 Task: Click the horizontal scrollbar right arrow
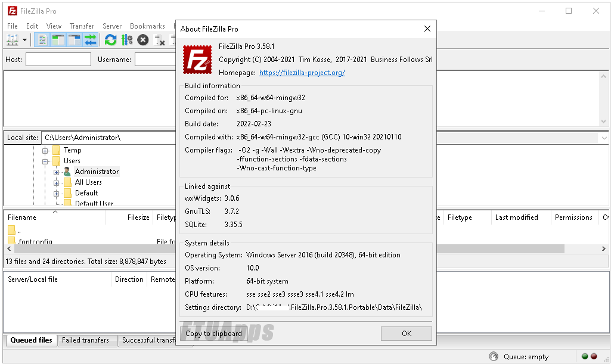pyautogui.click(x=603, y=248)
